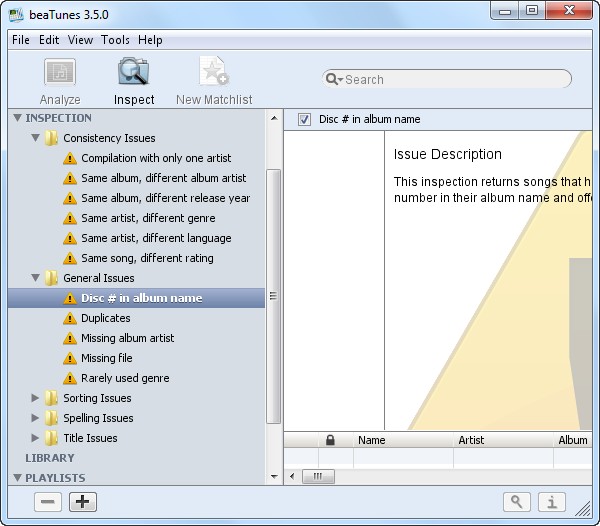The width and height of the screenshot is (600, 526).
Task: Expand the Sorting Issues folder
Action: 36,398
